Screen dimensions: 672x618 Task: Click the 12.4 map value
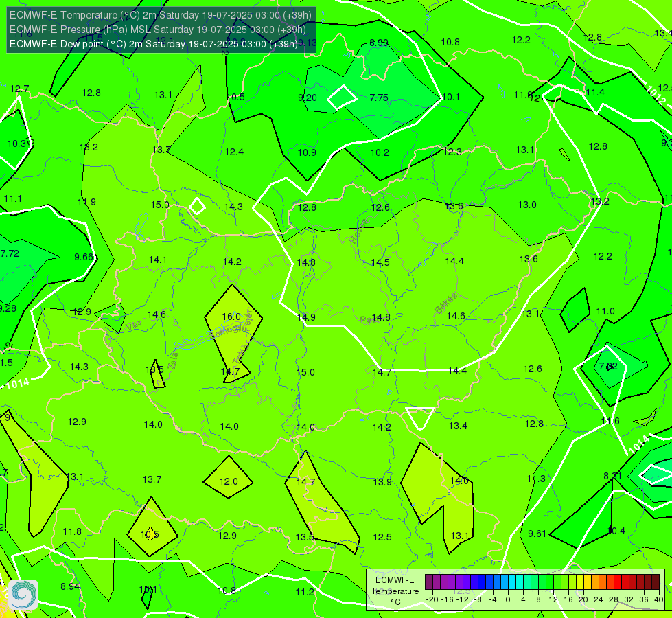point(234,152)
